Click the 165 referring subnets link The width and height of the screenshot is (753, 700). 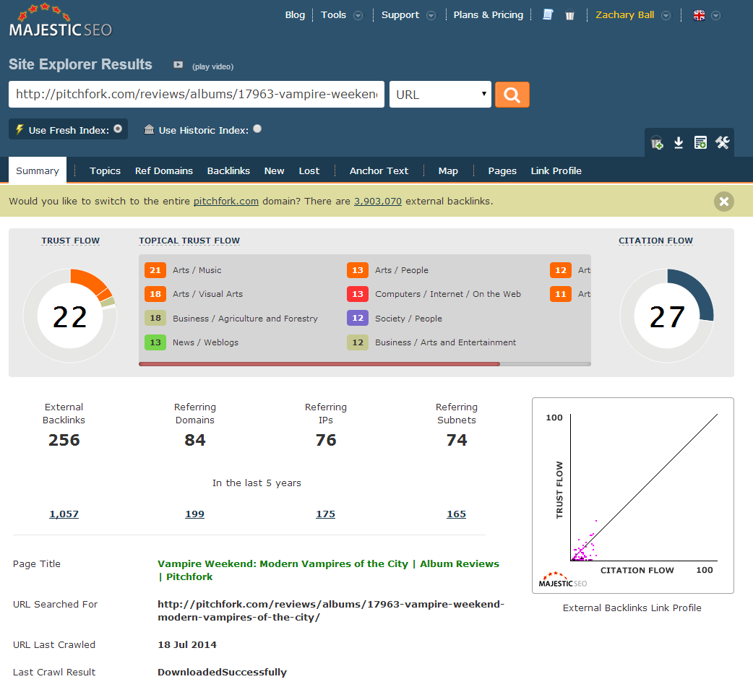456,514
